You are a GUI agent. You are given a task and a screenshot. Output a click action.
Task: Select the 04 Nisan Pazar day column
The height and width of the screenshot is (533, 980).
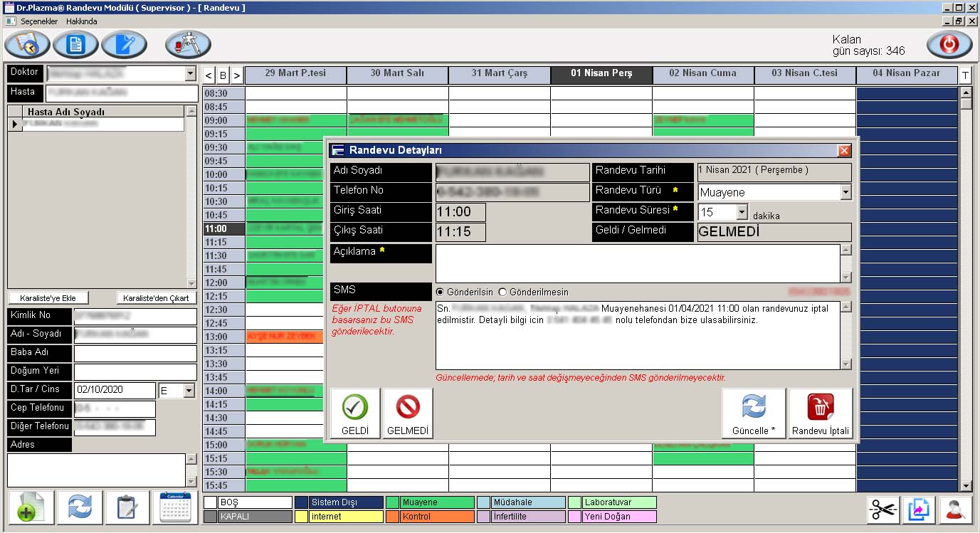tap(907, 74)
